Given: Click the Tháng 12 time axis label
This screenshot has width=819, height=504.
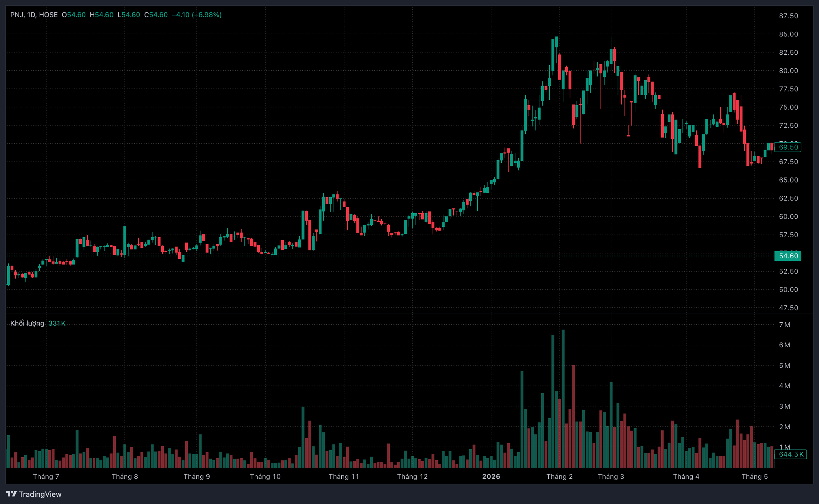Looking at the screenshot, I should pos(412,477).
